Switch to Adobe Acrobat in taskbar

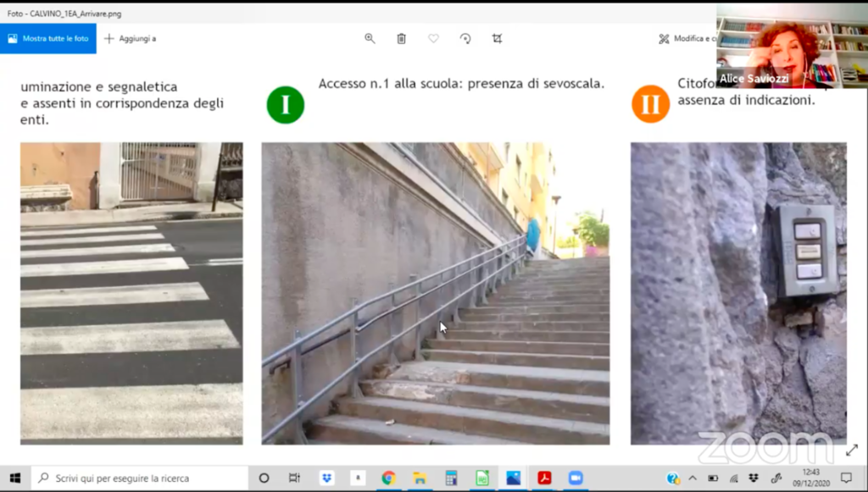pyautogui.click(x=544, y=478)
